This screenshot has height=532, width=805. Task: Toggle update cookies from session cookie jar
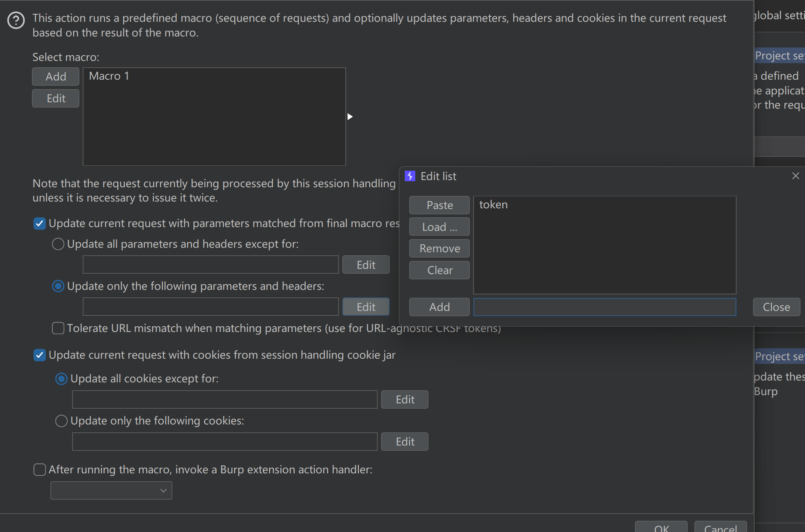(39, 355)
